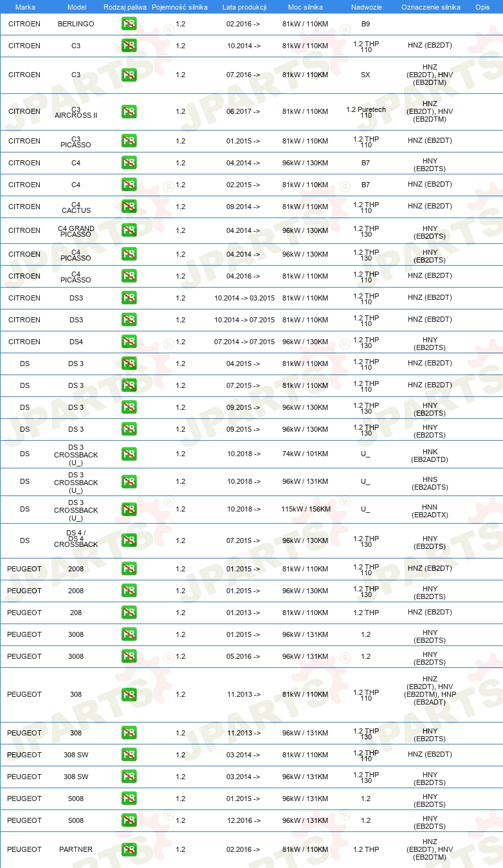
Task: Click the Lata produkcji column header
Action: tap(244, 7)
